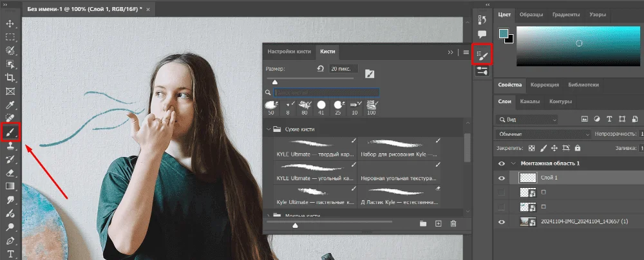Select the Type (T) tool

10,254
